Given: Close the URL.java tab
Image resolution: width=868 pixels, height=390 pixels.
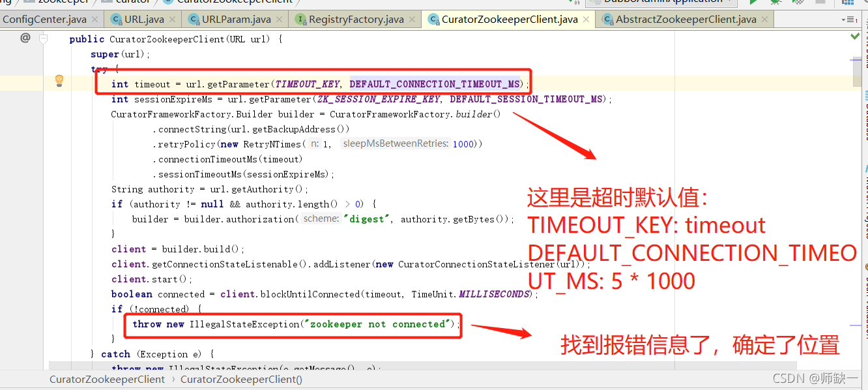Looking at the screenshot, I should coord(173,20).
